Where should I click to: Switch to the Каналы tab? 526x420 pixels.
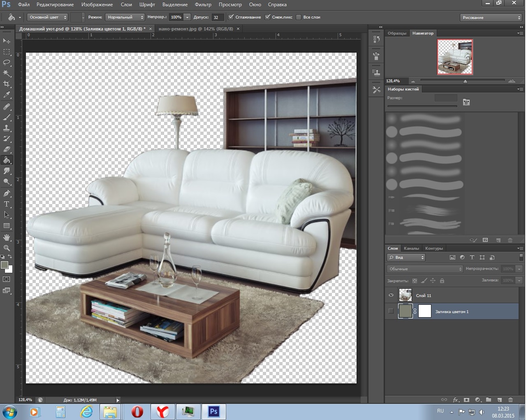(411, 248)
